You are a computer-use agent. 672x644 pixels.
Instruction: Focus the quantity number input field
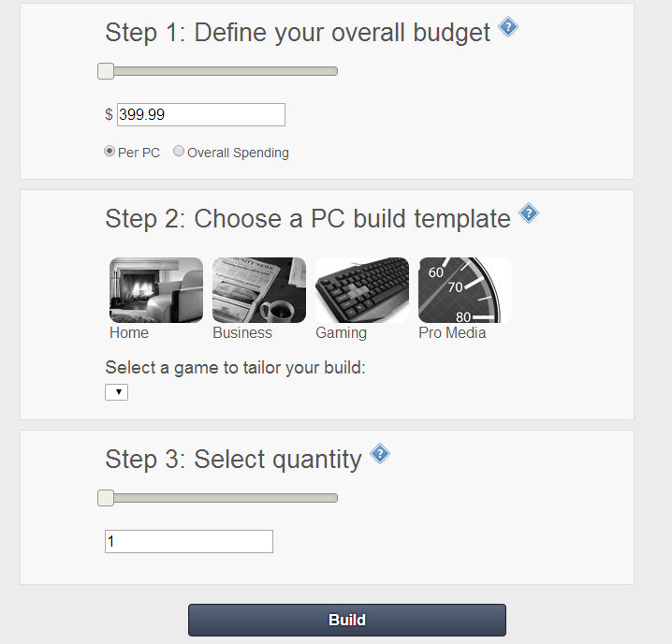188,541
